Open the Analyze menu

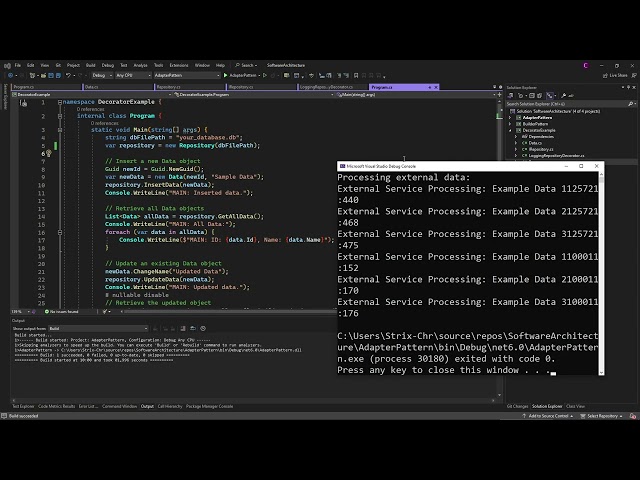140,65
